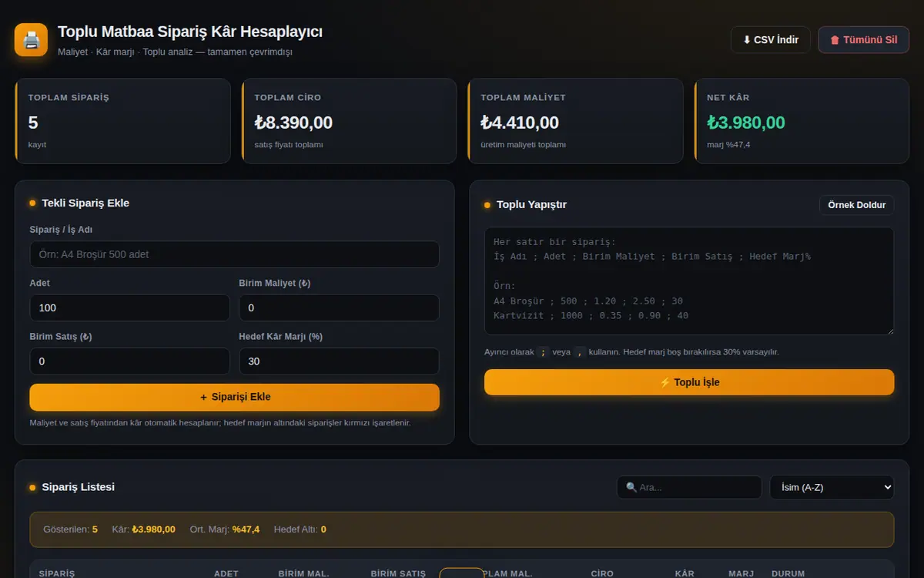The height and width of the screenshot is (578, 924).
Task: Edit the Hedef Kâr Marjı field
Action: pos(340,361)
